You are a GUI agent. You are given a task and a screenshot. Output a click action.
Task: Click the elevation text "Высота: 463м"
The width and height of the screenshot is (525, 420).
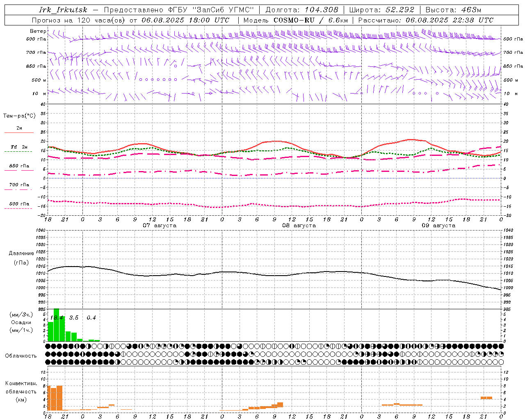(x=453, y=10)
